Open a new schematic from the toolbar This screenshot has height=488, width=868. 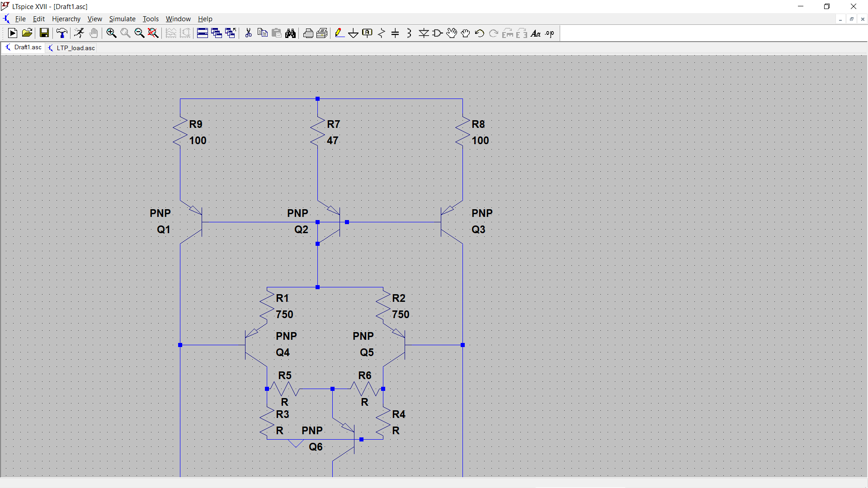(13, 33)
